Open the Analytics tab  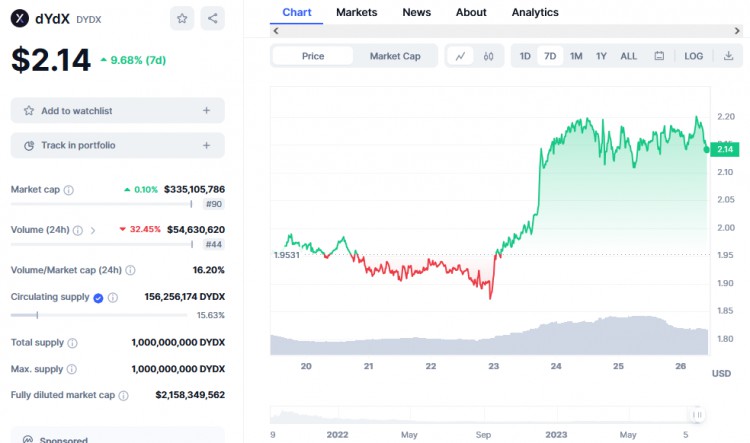coord(535,12)
